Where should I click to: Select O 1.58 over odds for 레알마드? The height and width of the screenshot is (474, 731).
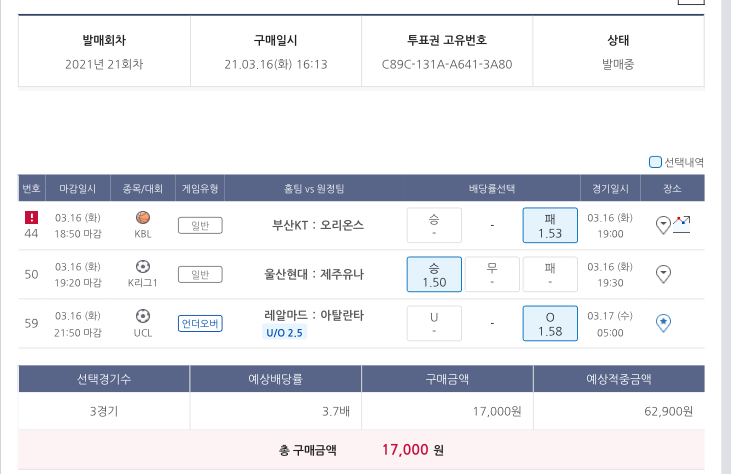point(550,323)
